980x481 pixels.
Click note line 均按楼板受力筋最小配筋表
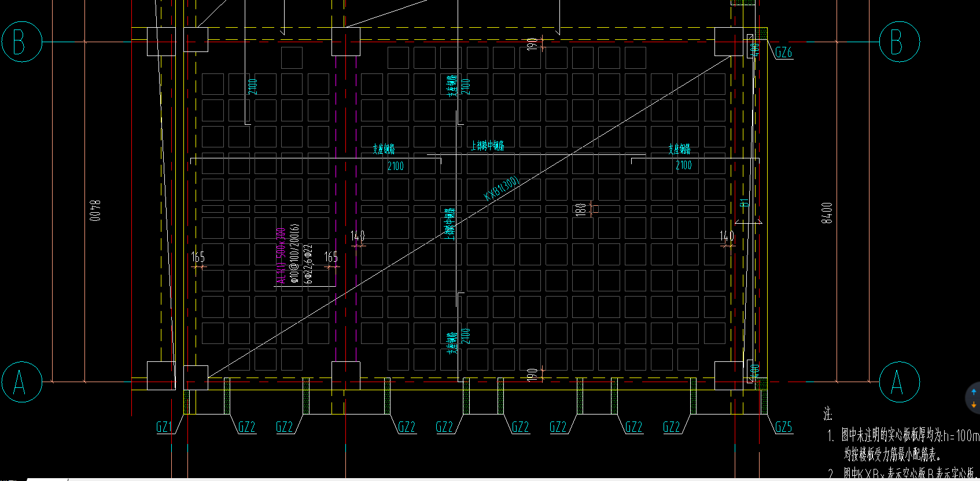pyautogui.click(x=892, y=454)
